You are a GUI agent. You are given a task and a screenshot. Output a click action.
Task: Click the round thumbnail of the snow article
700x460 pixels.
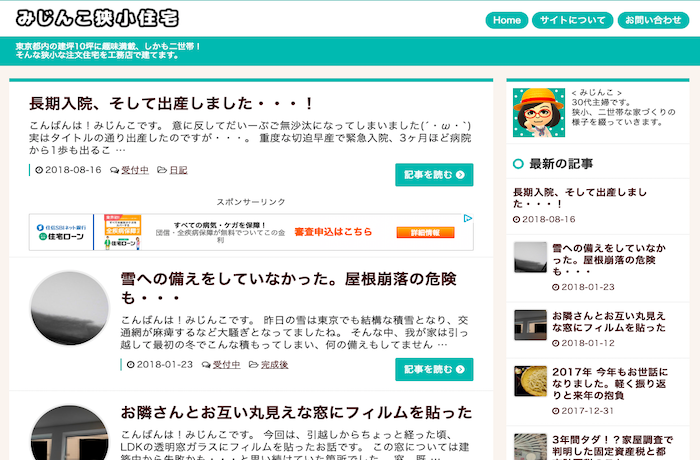pyautogui.click(x=69, y=309)
